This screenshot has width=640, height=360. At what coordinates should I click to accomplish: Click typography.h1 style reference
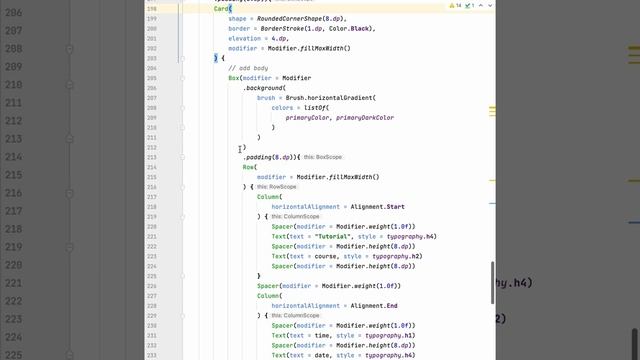pos(389,336)
